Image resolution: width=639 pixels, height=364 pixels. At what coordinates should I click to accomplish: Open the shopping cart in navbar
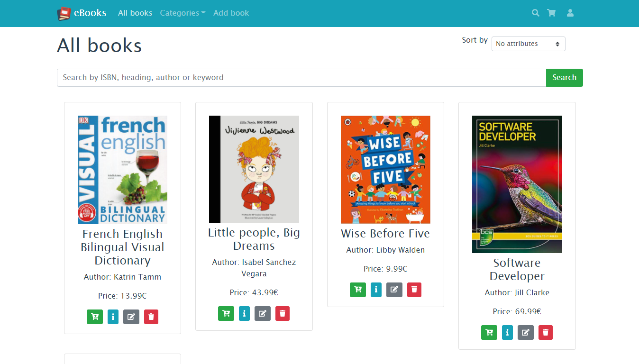coord(551,13)
